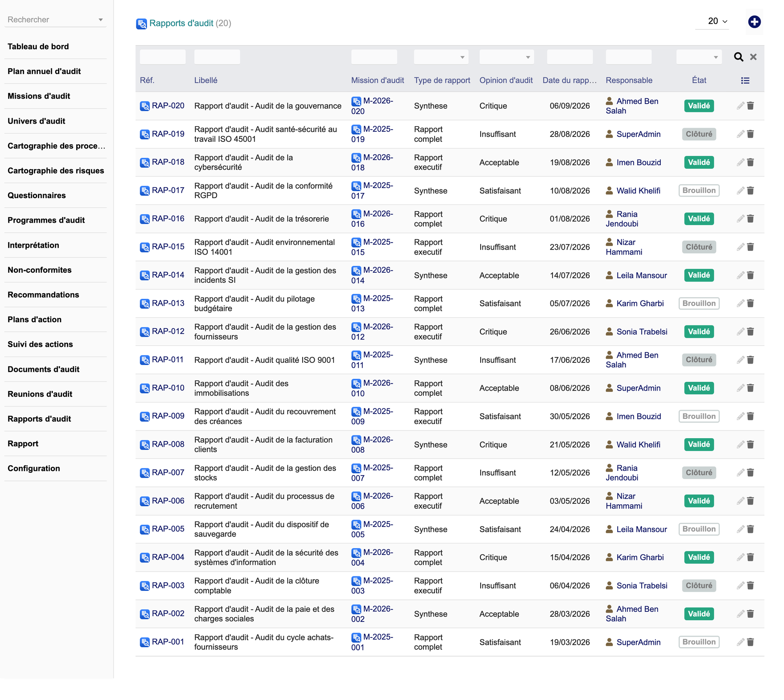
Task: Clear filters with the X icon
Action: pyautogui.click(x=753, y=57)
